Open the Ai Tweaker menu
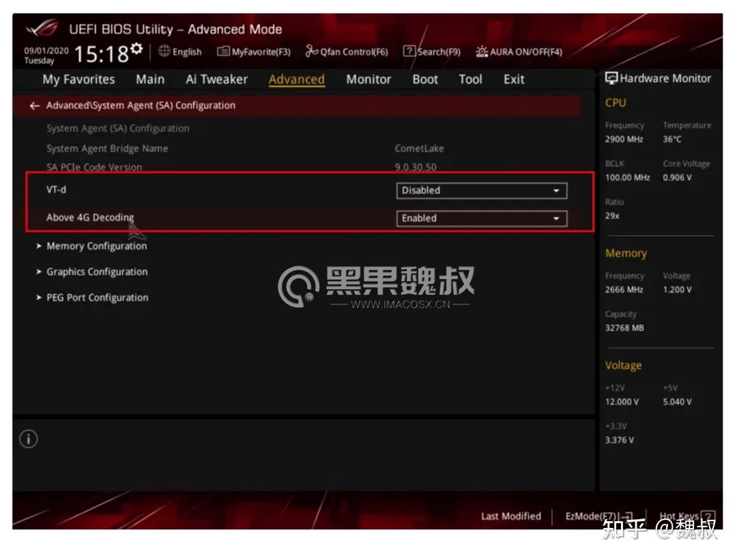737x560 pixels. coord(216,79)
